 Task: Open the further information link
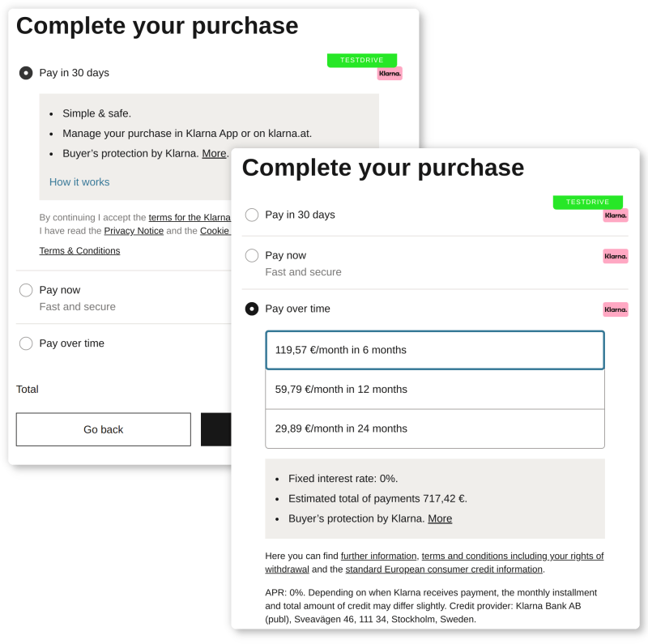coord(378,556)
